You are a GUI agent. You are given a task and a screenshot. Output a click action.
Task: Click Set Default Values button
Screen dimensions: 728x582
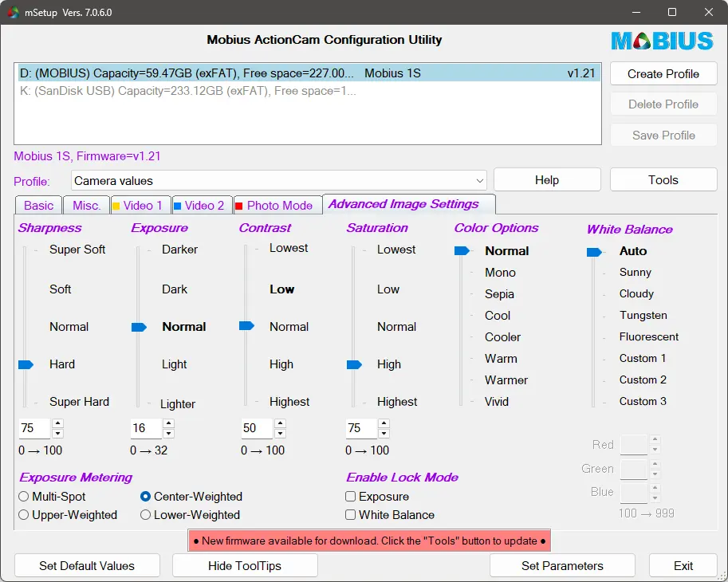[x=87, y=566]
